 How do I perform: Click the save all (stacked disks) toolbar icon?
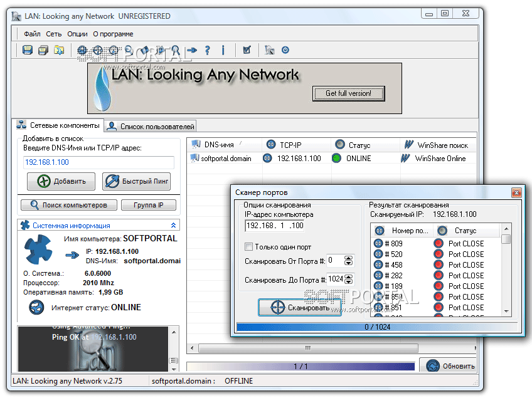[x=43, y=50]
